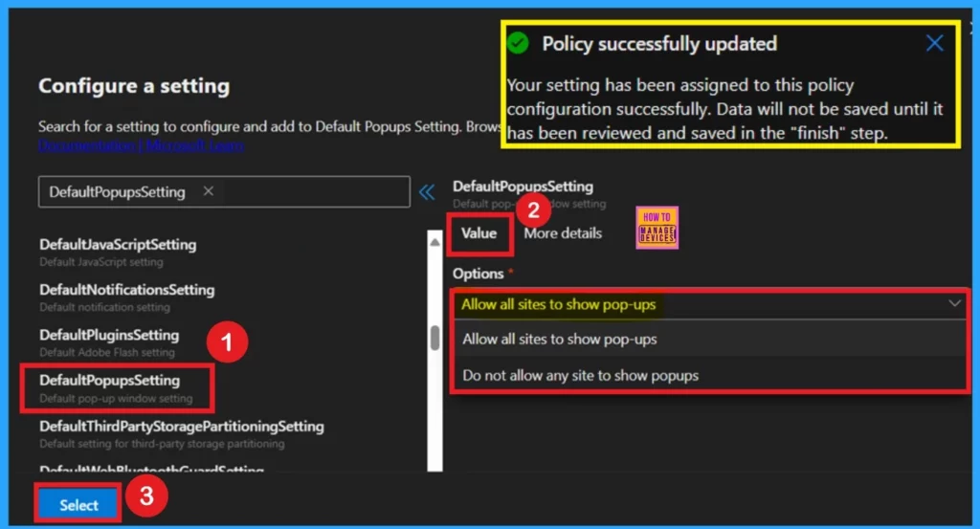The height and width of the screenshot is (529, 980).
Task: Click the Options label
Action: point(479,274)
